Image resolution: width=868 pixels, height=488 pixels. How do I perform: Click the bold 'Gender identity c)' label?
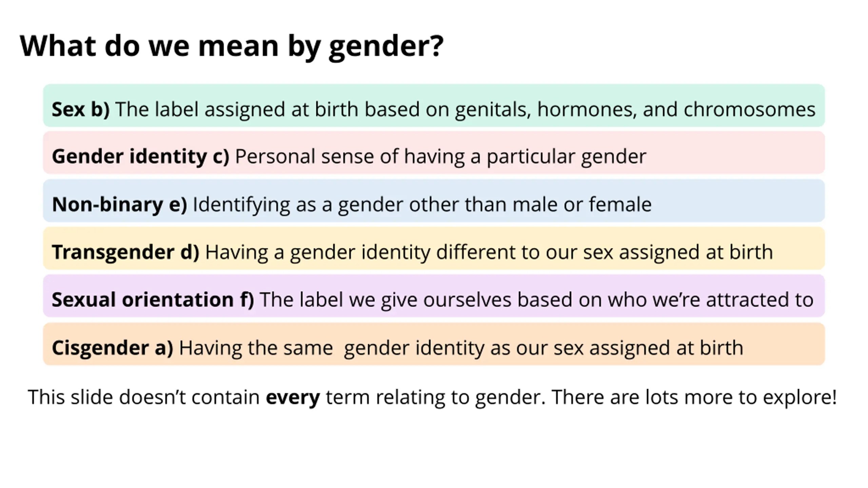(141, 157)
